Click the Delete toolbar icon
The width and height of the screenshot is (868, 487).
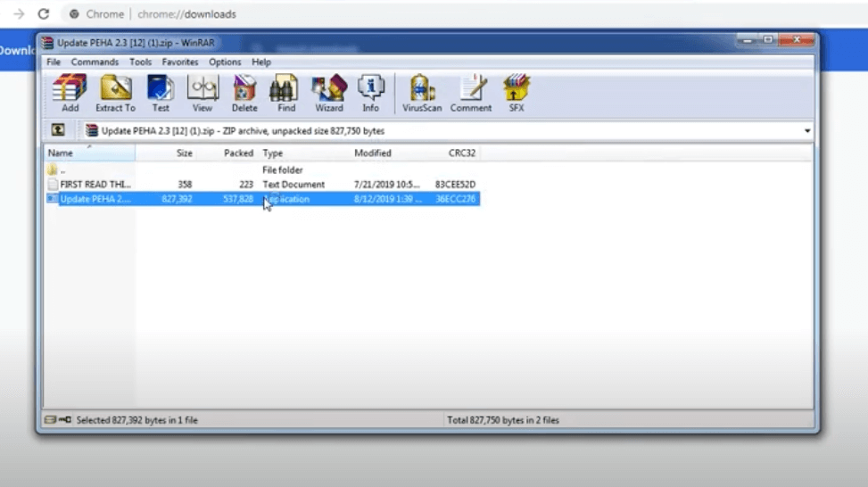(x=244, y=93)
